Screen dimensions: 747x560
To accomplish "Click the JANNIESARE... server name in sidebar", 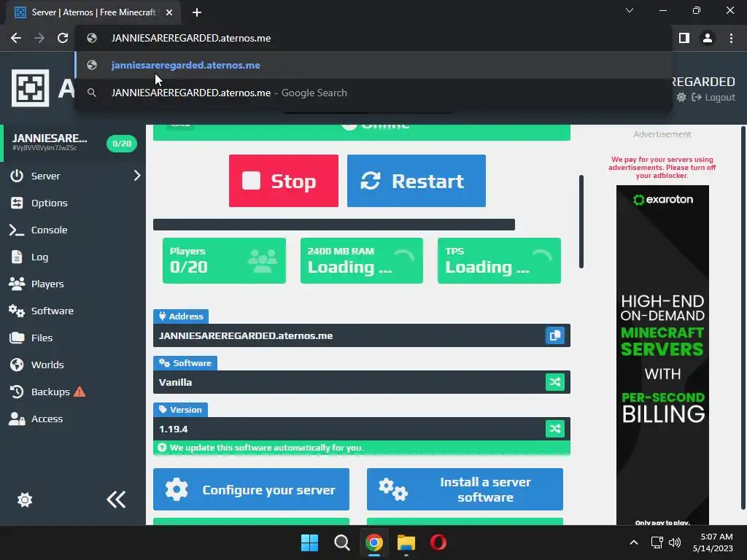I will point(50,138).
